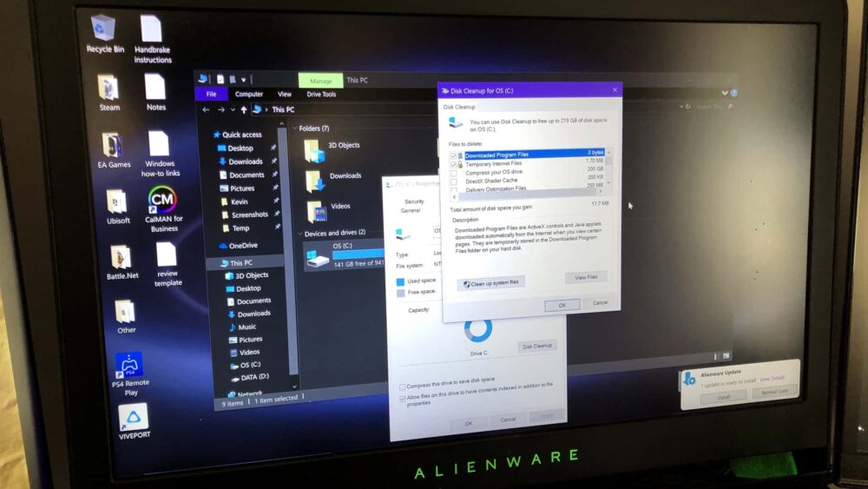Open the 3D Objects folder icon
868x489 pixels.
[x=314, y=151]
